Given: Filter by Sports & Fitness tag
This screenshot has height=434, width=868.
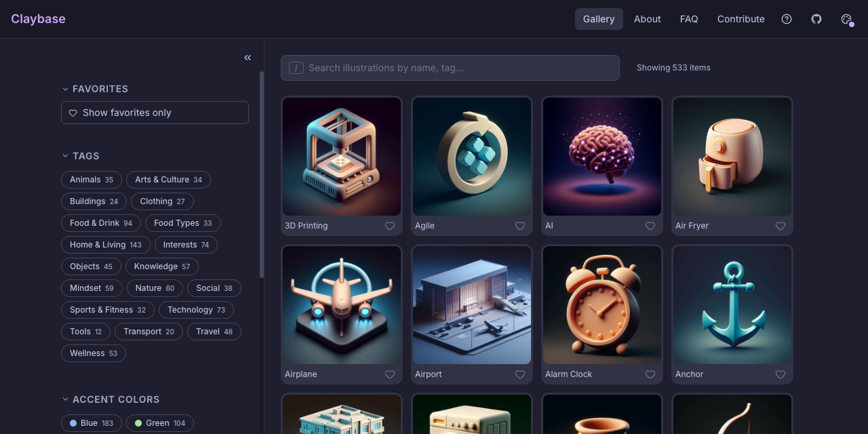Looking at the screenshot, I should [108, 310].
